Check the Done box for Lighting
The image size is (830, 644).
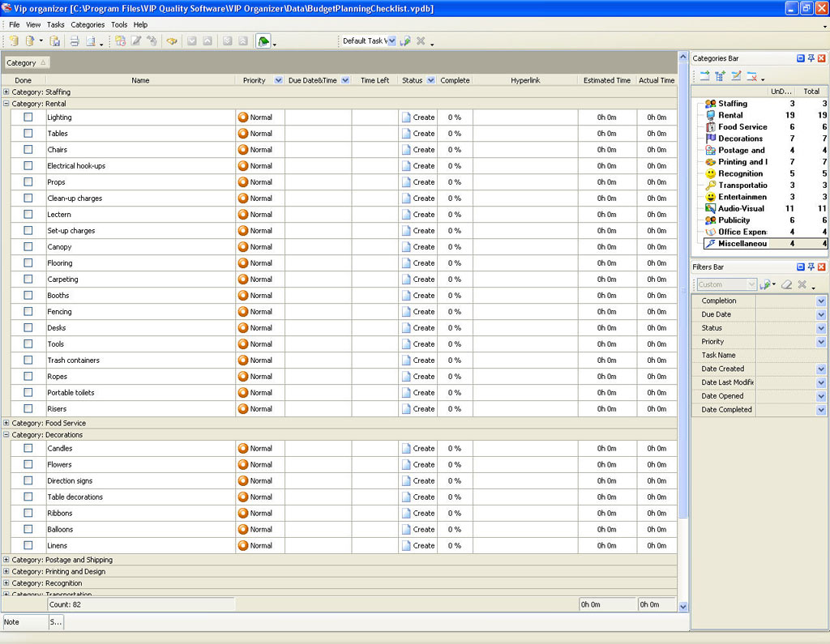[x=28, y=117]
